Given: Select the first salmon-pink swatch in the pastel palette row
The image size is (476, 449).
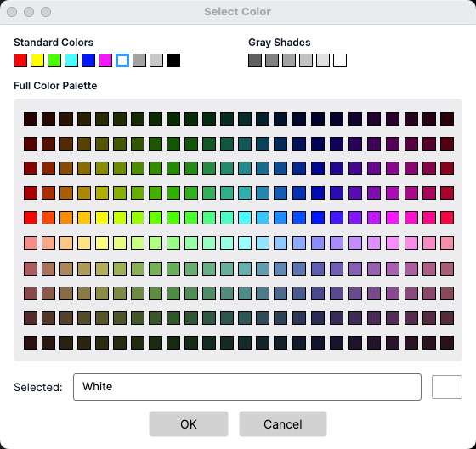Looking at the screenshot, I should click(x=31, y=243).
